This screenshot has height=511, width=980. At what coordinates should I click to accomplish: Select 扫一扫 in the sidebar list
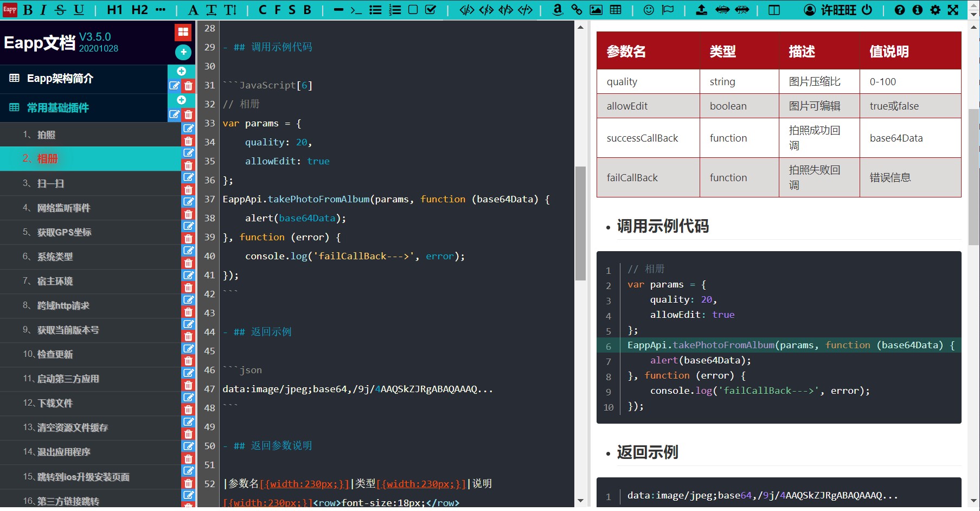[50, 183]
